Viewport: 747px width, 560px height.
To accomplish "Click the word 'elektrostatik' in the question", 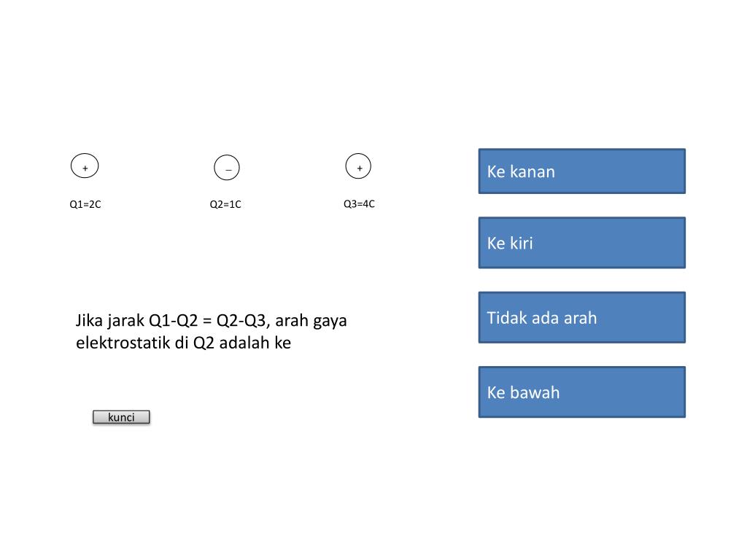I will (x=123, y=343).
